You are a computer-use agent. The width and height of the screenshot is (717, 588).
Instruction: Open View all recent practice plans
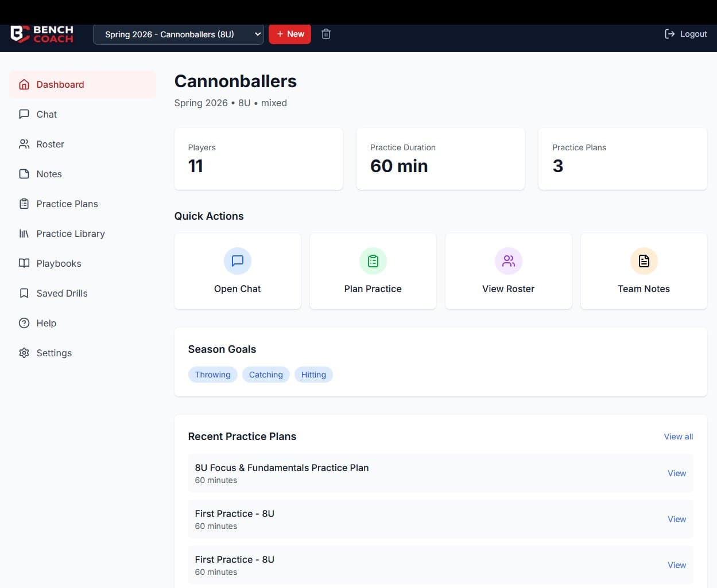678,437
